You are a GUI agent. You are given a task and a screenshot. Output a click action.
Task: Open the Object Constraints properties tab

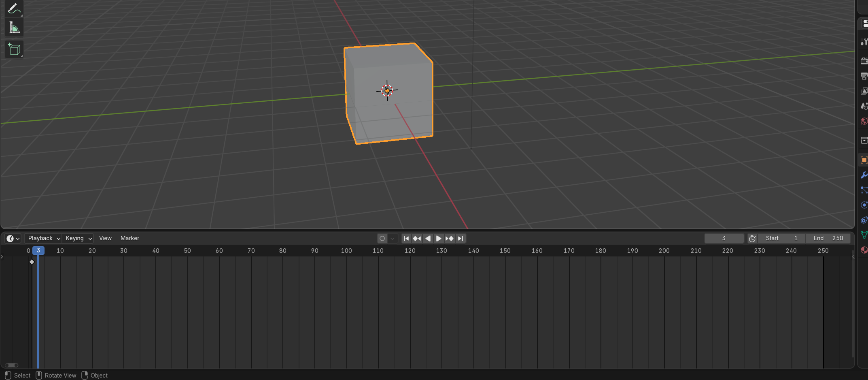864,220
